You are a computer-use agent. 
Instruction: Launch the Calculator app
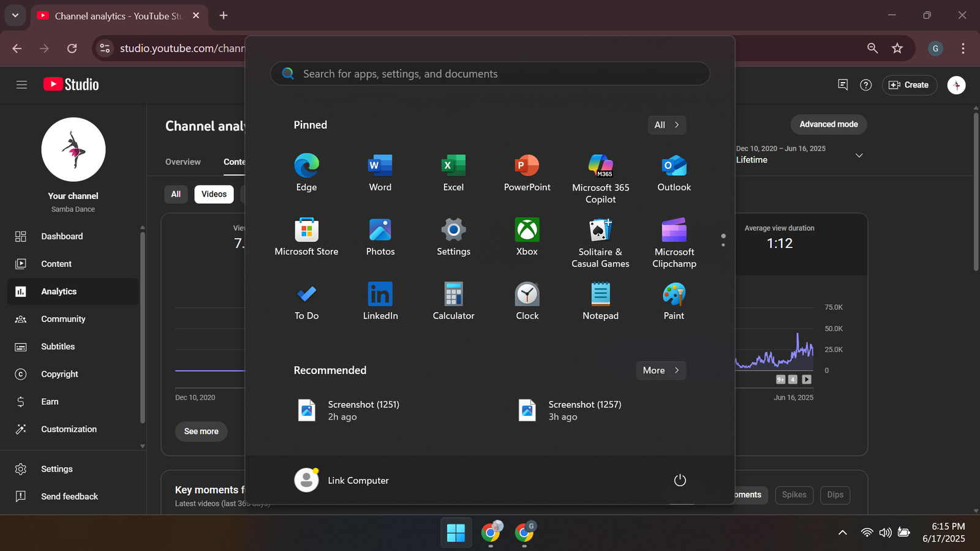pyautogui.click(x=453, y=301)
